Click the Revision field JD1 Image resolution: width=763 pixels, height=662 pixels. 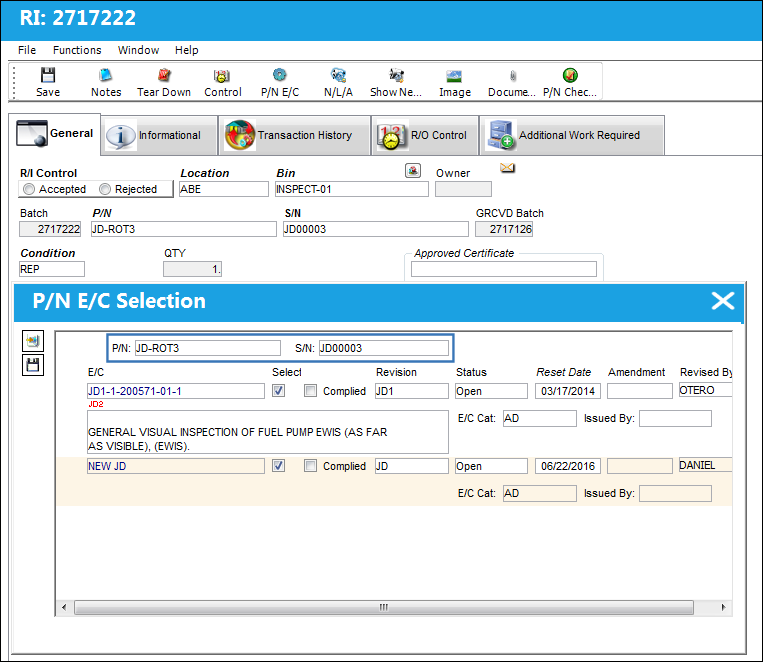(x=412, y=391)
